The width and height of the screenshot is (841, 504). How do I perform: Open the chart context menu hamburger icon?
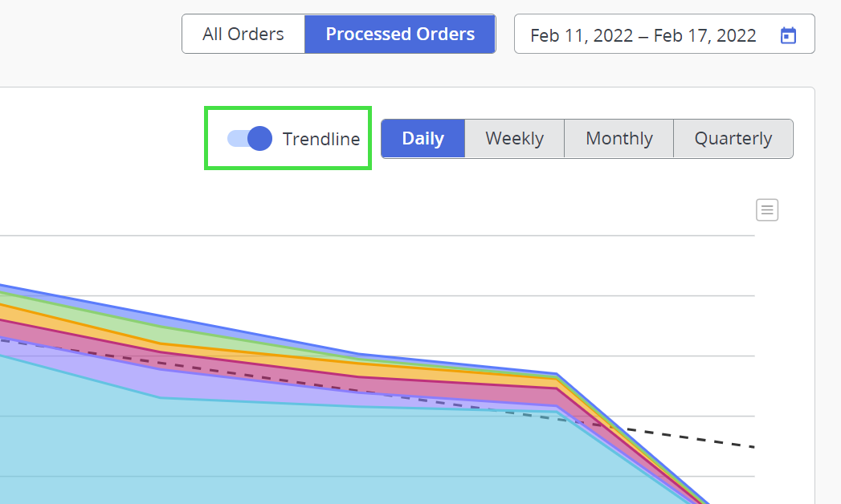click(767, 210)
